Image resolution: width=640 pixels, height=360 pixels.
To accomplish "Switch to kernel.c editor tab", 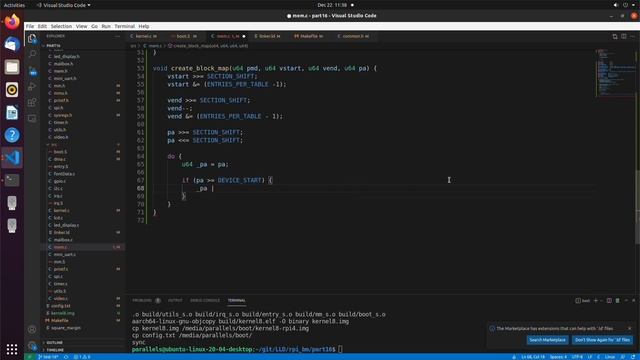I will tap(144, 36).
